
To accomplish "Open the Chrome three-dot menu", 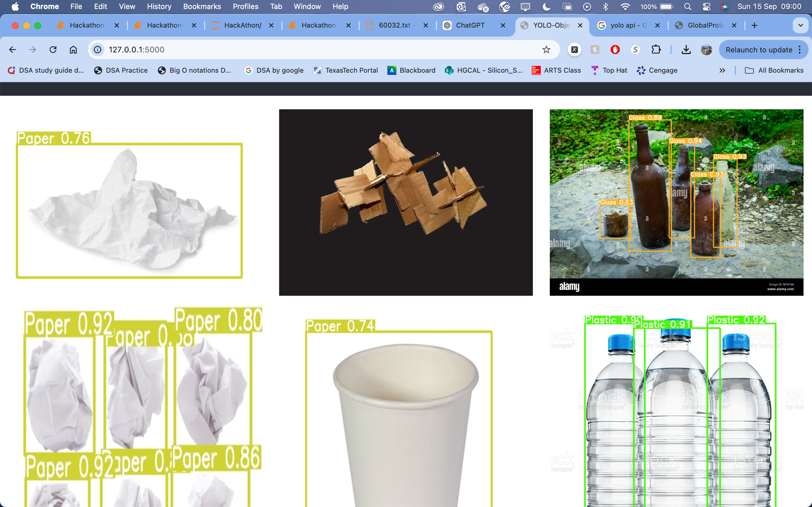I will (800, 50).
